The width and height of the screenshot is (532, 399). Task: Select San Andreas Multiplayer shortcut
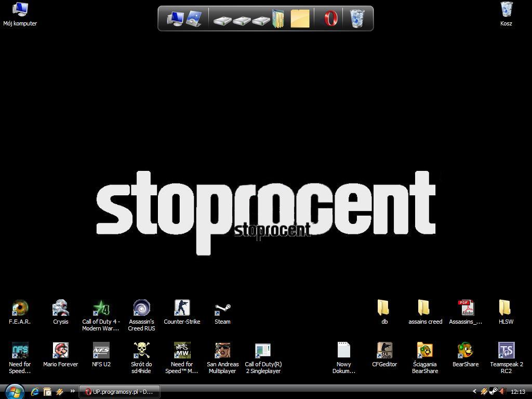[222, 358]
